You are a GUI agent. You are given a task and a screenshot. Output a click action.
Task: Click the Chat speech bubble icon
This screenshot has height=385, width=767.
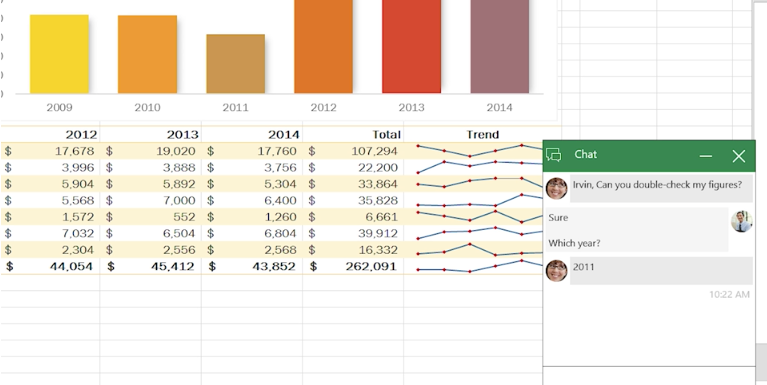click(554, 155)
